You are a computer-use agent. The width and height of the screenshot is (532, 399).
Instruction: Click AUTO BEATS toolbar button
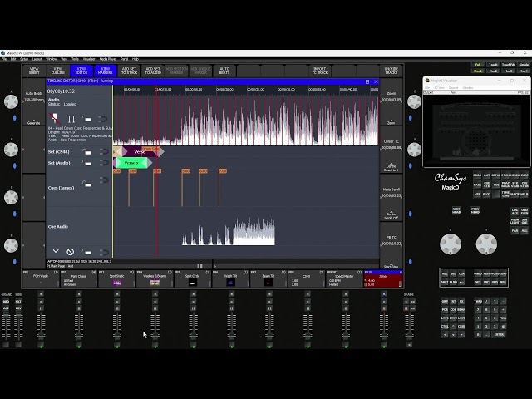click(x=224, y=71)
